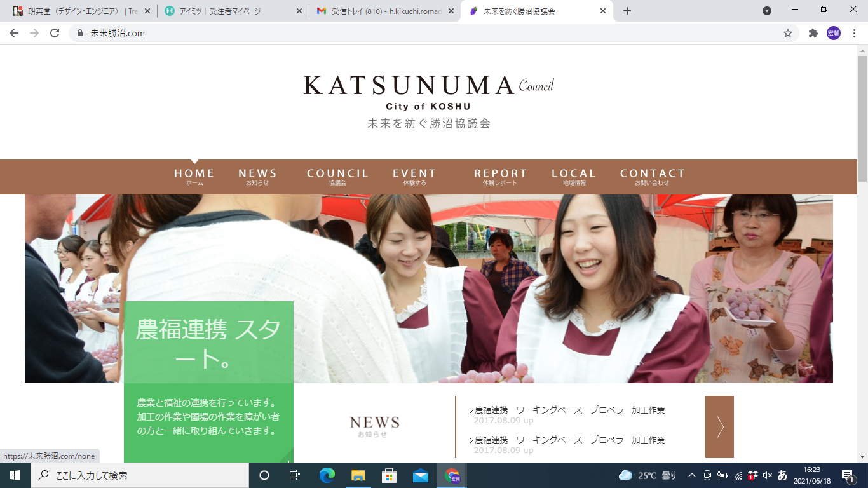Open a new browser tab

click(x=627, y=11)
